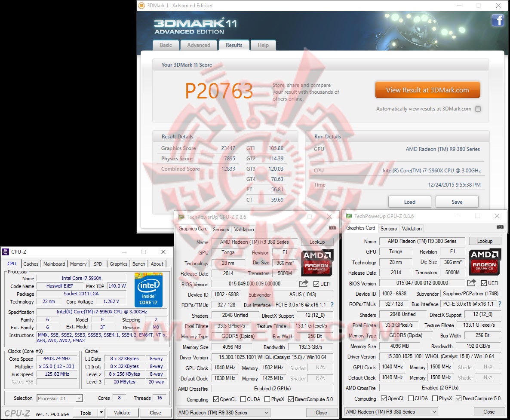The height and width of the screenshot is (420, 510).
Task: Click Close button in CPU-Z footer
Action: coord(155,413)
